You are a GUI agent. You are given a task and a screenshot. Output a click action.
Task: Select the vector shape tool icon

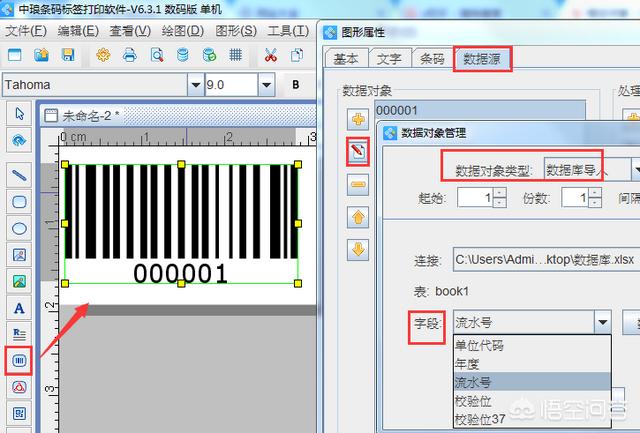(19, 387)
